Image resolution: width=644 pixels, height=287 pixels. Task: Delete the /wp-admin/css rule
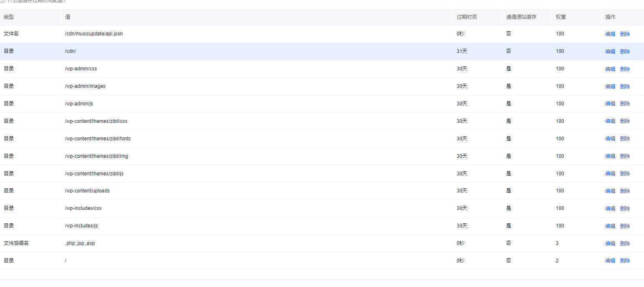click(625, 69)
